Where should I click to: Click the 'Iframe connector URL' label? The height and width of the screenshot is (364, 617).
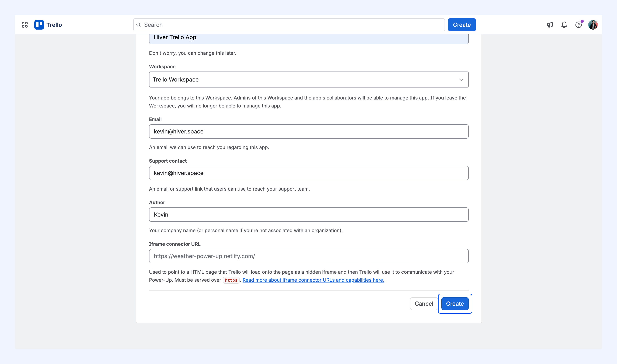175,244
